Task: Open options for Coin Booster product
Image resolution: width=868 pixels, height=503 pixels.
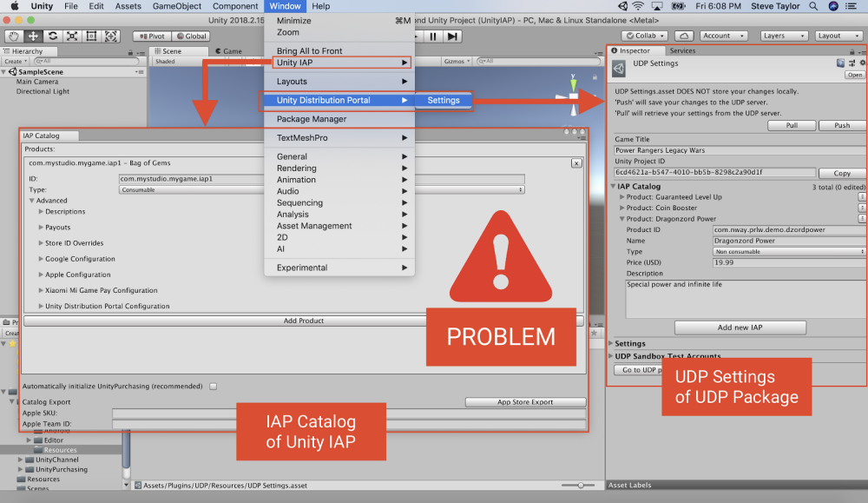Action: [x=862, y=208]
